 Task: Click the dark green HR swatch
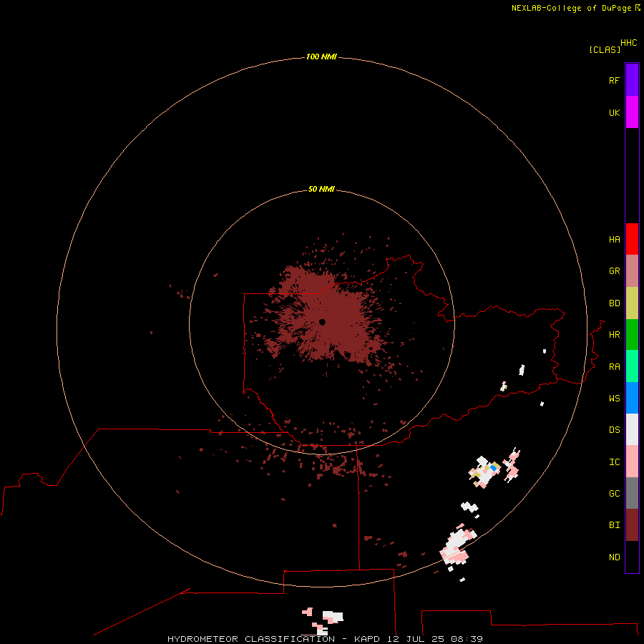coord(632,335)
